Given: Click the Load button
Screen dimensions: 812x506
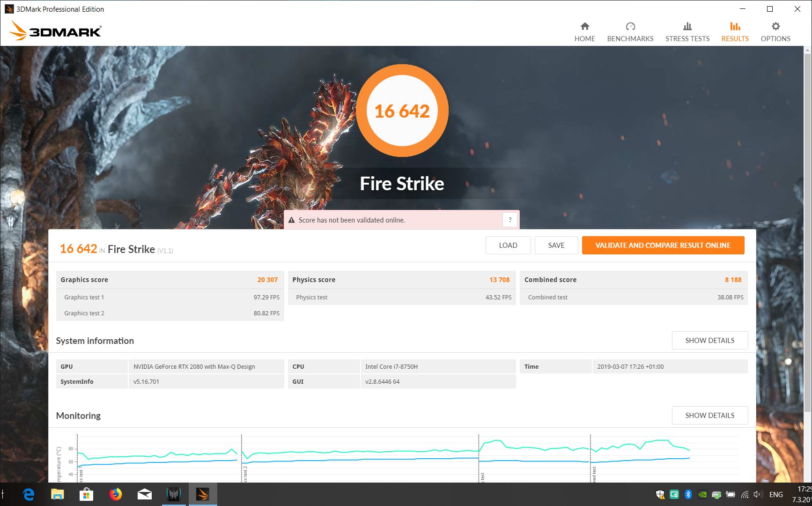Looking at the screenshot, I should [x=508, y=245].
